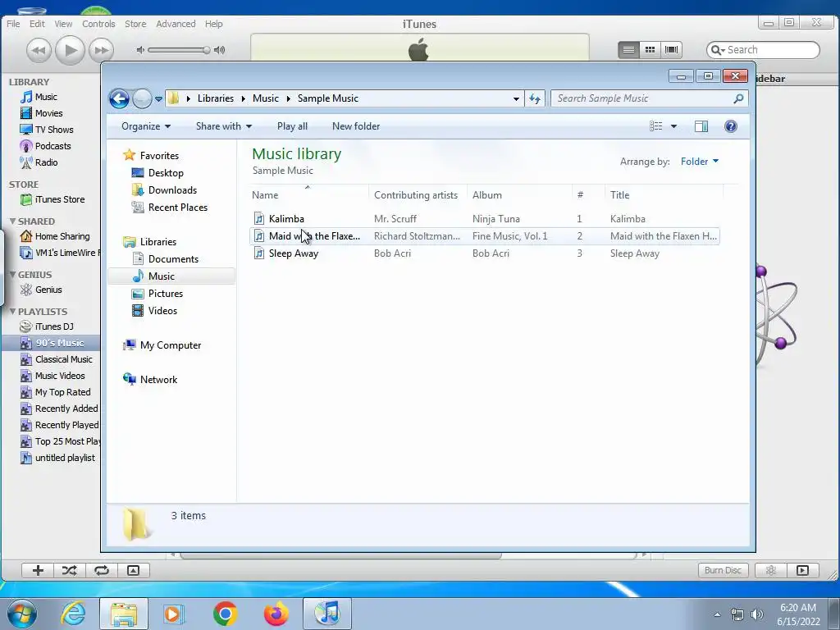
Task: Open the Explorer recent locations dropdown
Action: [x=158, y=98]
